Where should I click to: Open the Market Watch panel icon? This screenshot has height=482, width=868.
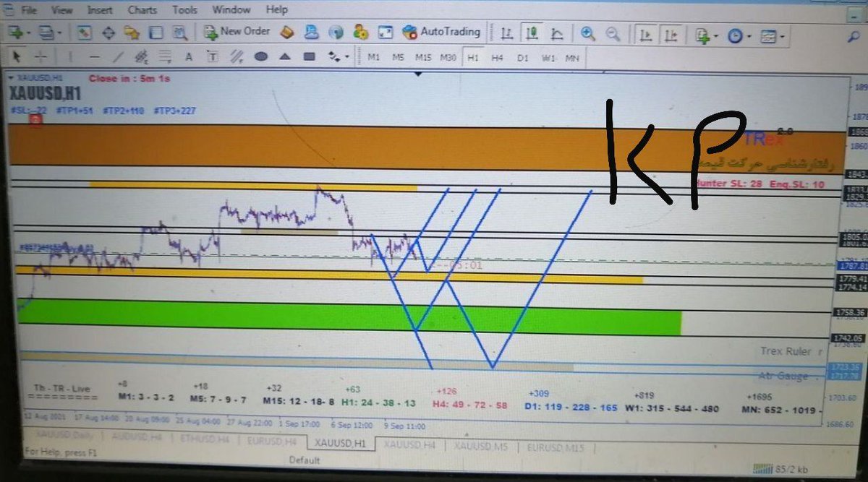point(84,33)
